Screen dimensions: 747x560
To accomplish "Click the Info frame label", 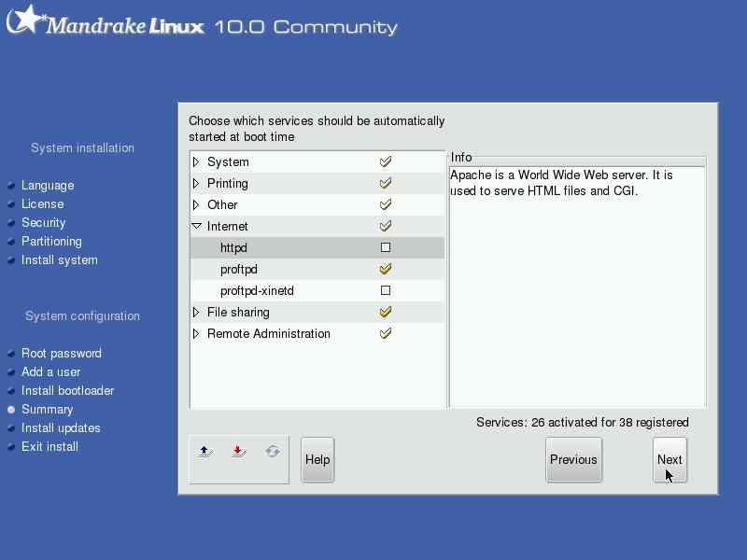I will point(461,157).
